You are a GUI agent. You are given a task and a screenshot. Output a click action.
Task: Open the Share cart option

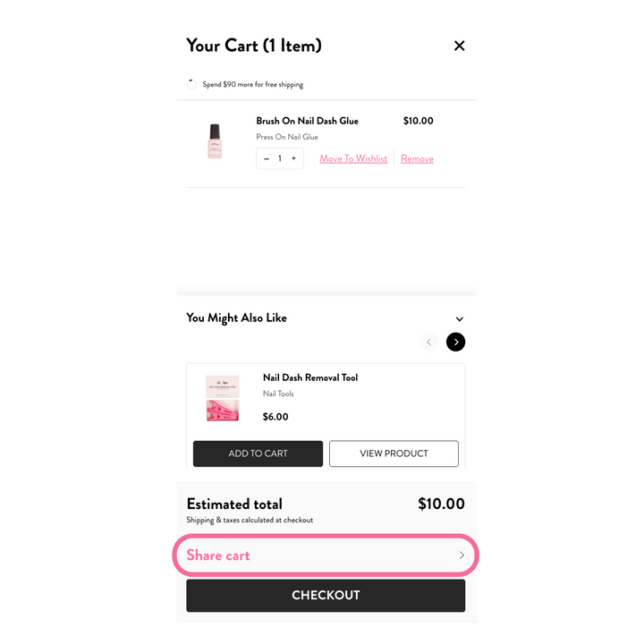click(326, 555)
